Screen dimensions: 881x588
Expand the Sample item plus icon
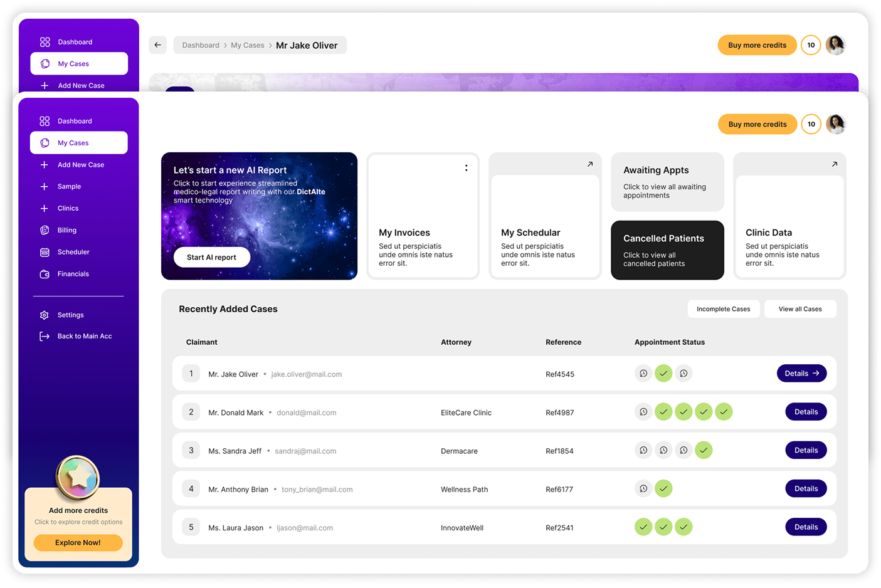(45, 187)
